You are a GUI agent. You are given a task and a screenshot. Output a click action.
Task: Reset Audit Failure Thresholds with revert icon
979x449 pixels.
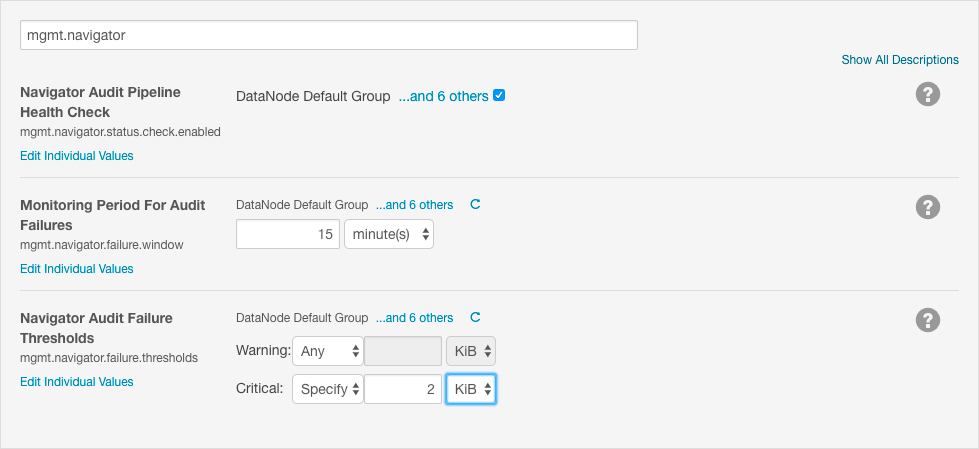pos(475,317)
